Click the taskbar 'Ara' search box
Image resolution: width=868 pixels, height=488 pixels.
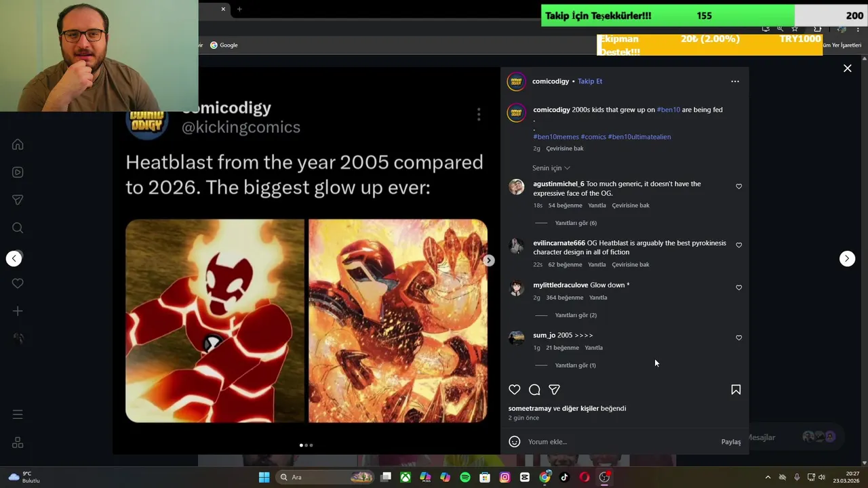click(325, 477)
